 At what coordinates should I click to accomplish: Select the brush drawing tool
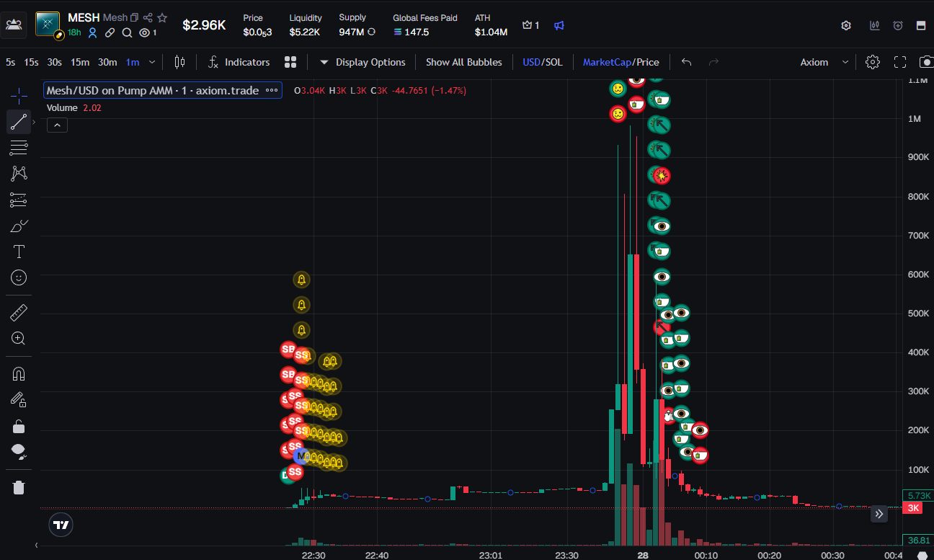[x=19, y=226]
